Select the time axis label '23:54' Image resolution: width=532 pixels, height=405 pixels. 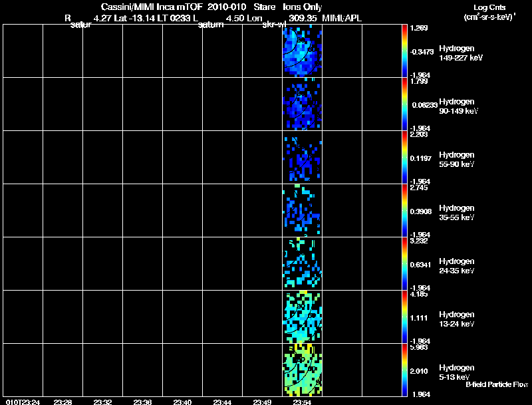click(x=303, y=402)
